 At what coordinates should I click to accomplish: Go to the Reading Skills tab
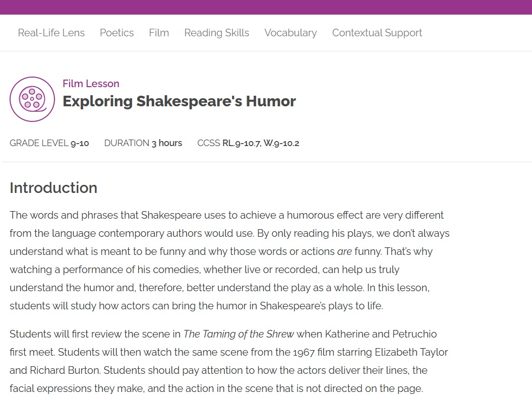[x=216, y=33]
